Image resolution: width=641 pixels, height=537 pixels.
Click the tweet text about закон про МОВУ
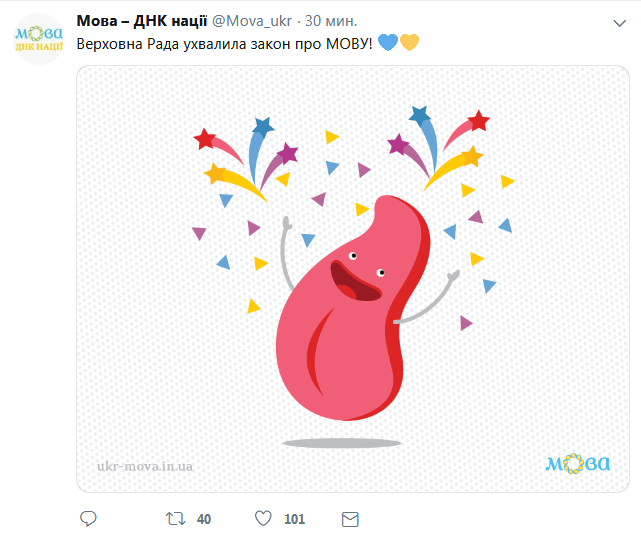[x=224, y=43]
